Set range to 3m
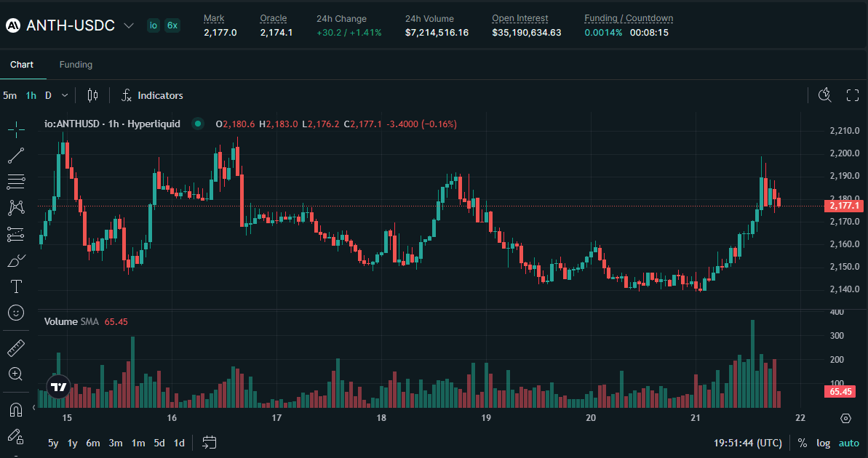868x458 pixels. (116, 443)
